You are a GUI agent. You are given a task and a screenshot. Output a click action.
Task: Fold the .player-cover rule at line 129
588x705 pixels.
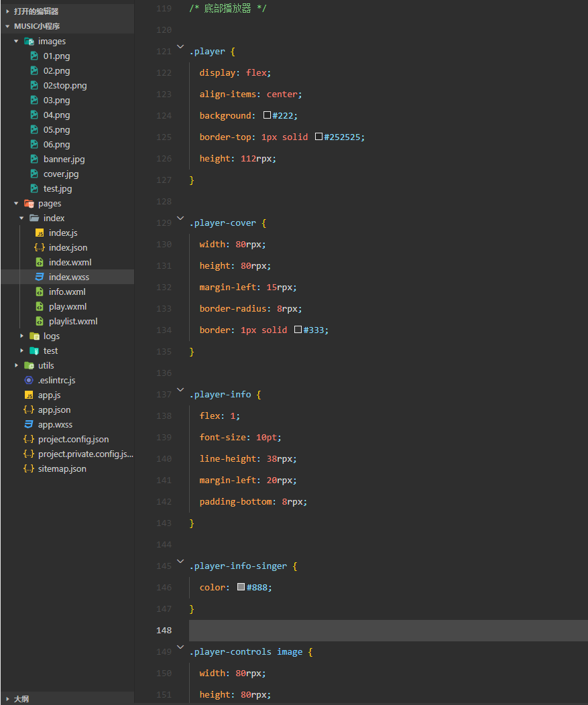pyautogui.click(x=180, y=218)
